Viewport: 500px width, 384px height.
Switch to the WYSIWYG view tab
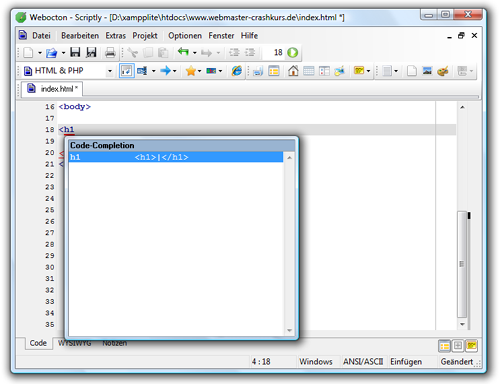tap(74, 343)
